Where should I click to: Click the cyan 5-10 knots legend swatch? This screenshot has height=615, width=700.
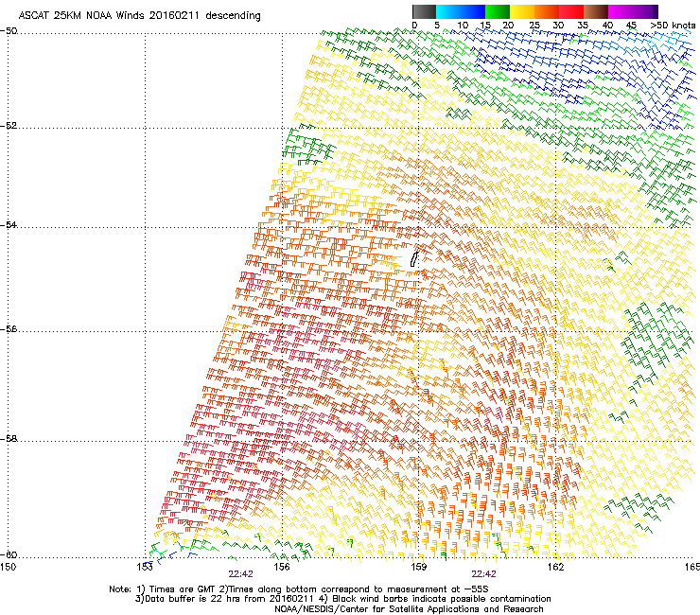[447, 11]
